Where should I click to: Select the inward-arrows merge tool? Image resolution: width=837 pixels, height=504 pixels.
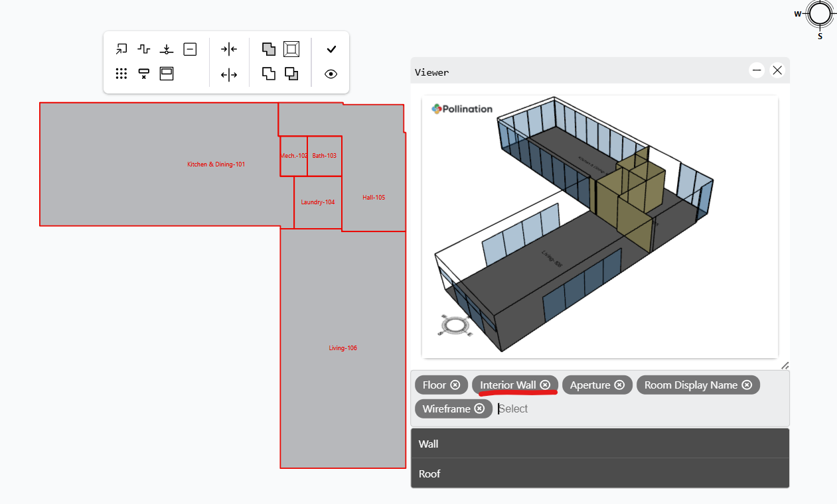(228, 48)
